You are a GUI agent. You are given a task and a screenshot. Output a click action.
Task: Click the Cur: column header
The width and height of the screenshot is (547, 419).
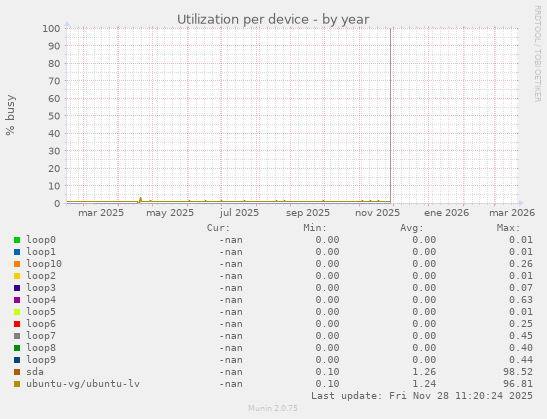point(218,228)
